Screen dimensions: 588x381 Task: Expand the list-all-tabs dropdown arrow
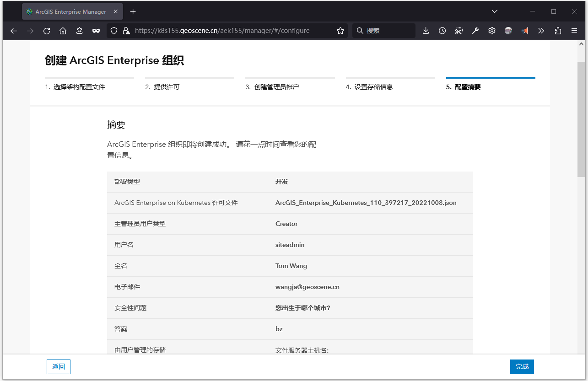coord(494,11)
